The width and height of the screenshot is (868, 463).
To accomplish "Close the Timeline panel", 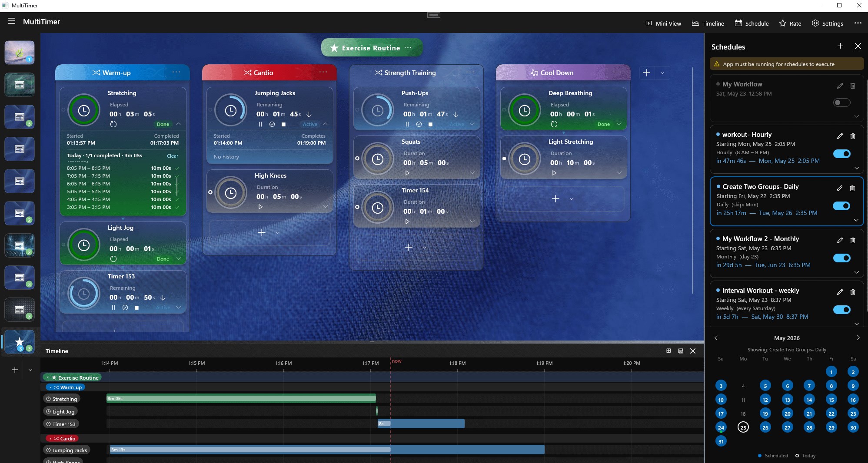I will point(693,351).
